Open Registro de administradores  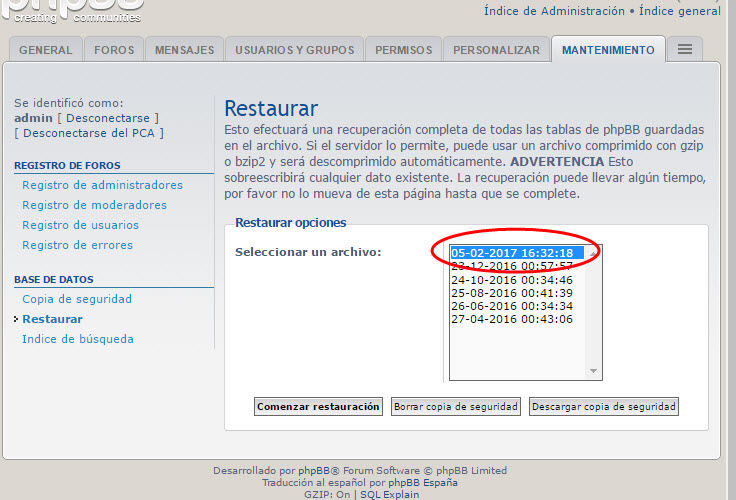pyautogui.click(x=102, y=185)
